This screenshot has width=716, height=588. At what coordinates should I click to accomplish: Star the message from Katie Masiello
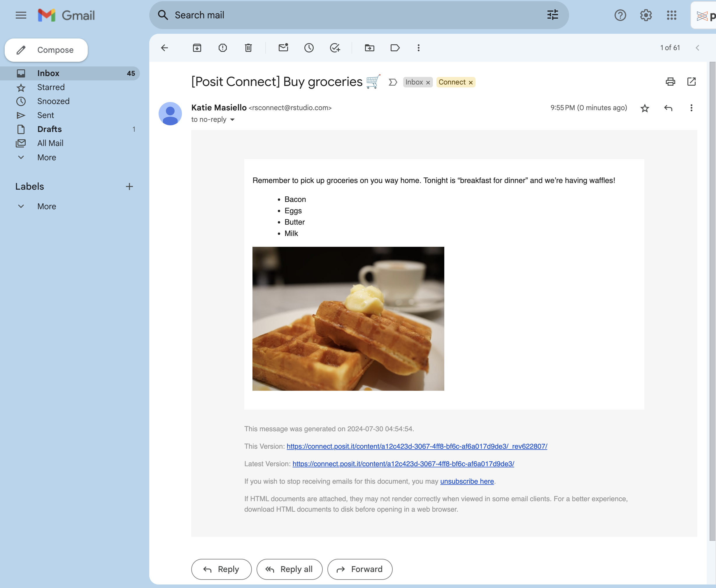[x=645, y=108]
